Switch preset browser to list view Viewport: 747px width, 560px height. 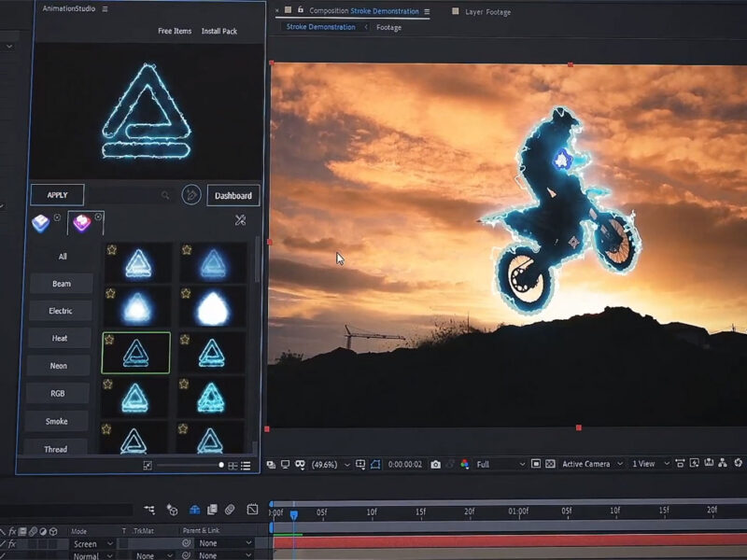[x=246, y=465]
